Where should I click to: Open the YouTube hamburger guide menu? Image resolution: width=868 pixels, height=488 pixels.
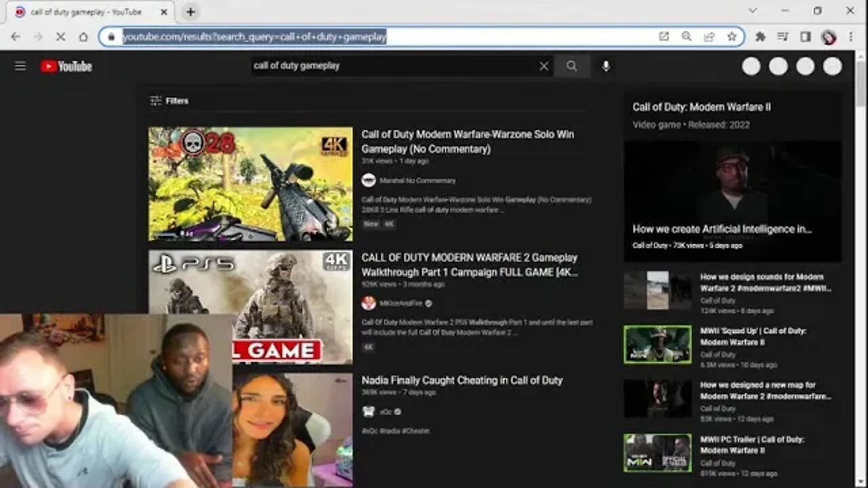[20, 66]
